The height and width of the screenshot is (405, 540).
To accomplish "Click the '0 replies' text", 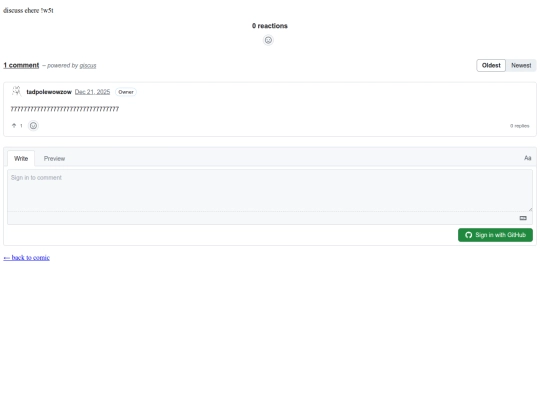I will [519, 126].
